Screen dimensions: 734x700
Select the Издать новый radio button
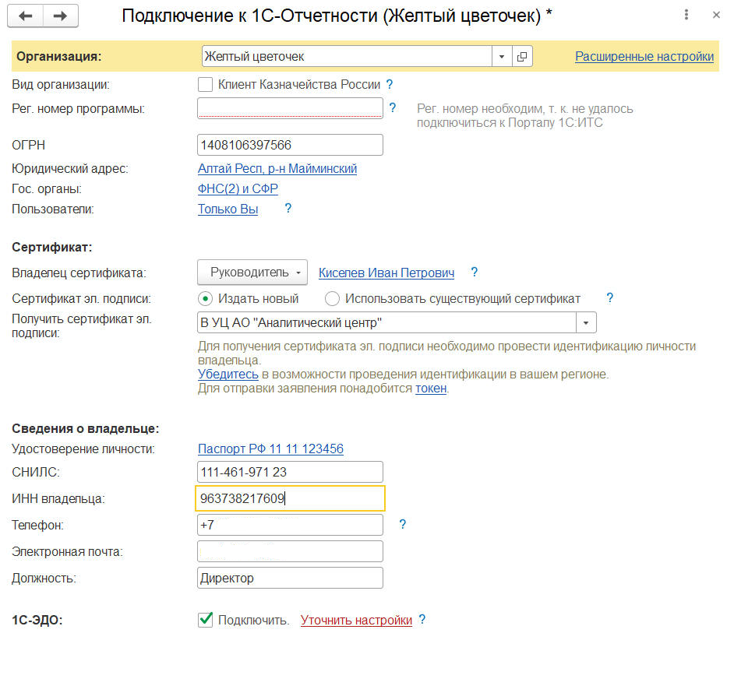point(206,298)
